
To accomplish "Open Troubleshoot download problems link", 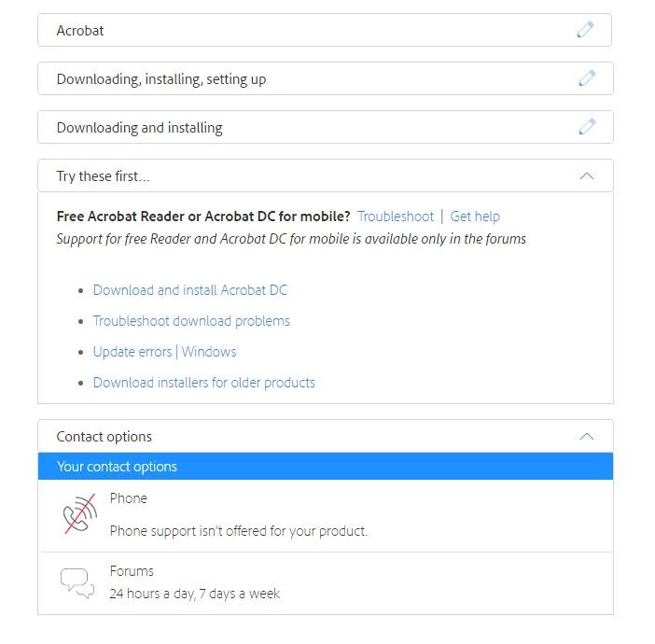I will coord(191,321).
